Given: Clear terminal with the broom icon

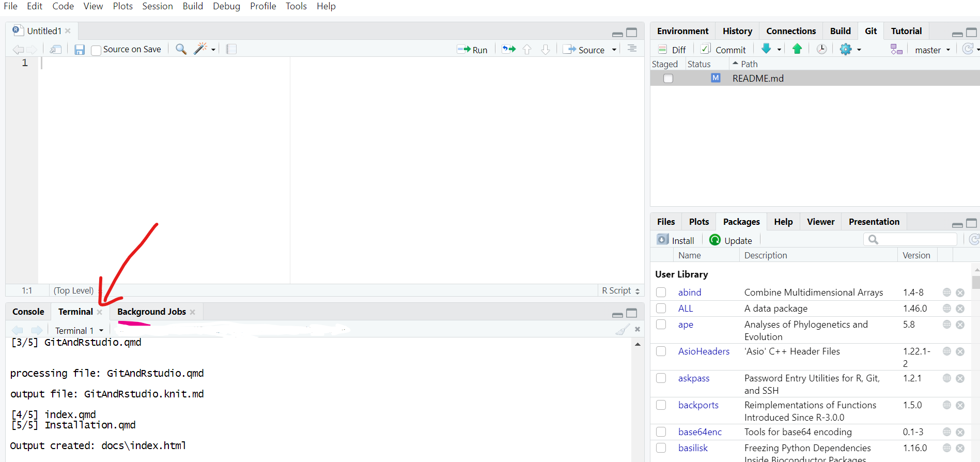Looking at the screenshot, I should pos(623,330).
